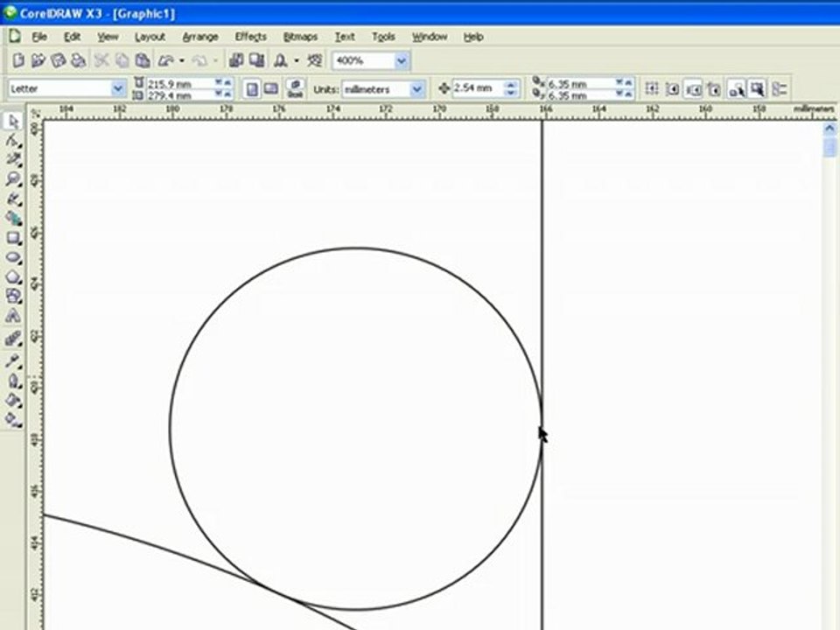Toggle Snap to Guidelines
Image resolution: width=840 pixels, height=630 pixels.
tap(672, 89)
